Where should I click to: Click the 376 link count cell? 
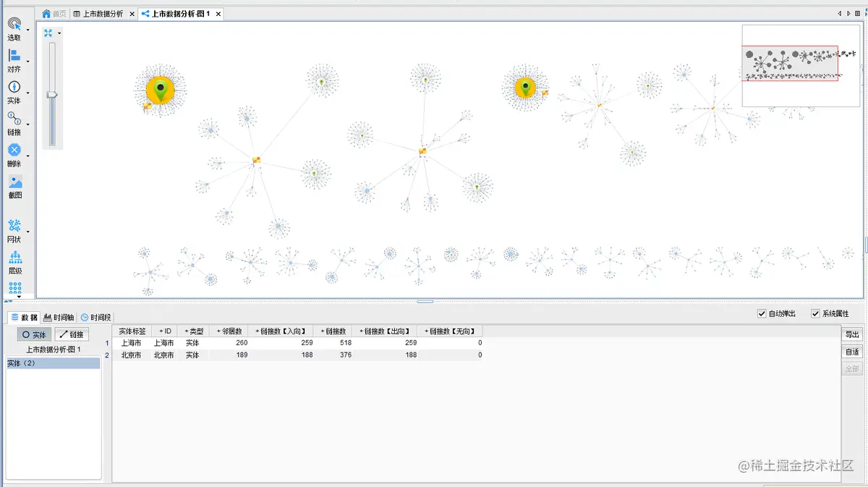[333, 355]
